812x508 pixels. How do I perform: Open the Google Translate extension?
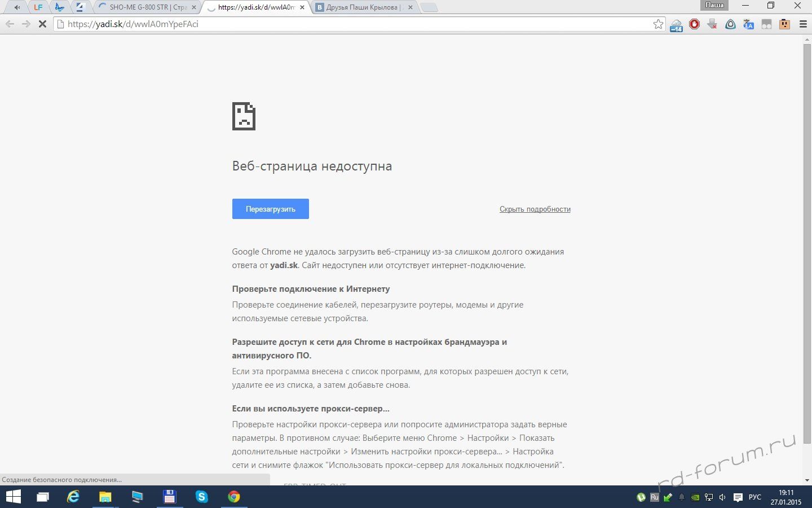(748, 24)
